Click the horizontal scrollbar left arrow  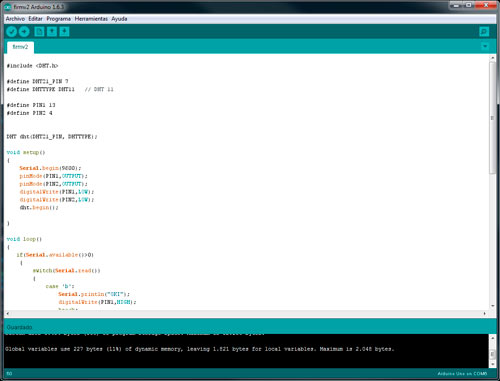pyautogui.click(x=8, y=313)
